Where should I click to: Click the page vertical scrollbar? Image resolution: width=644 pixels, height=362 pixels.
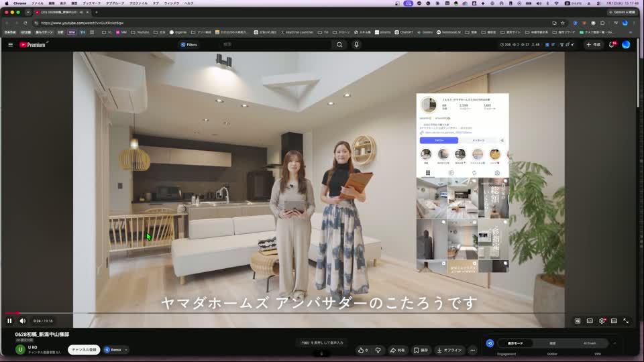click(638, 74)
